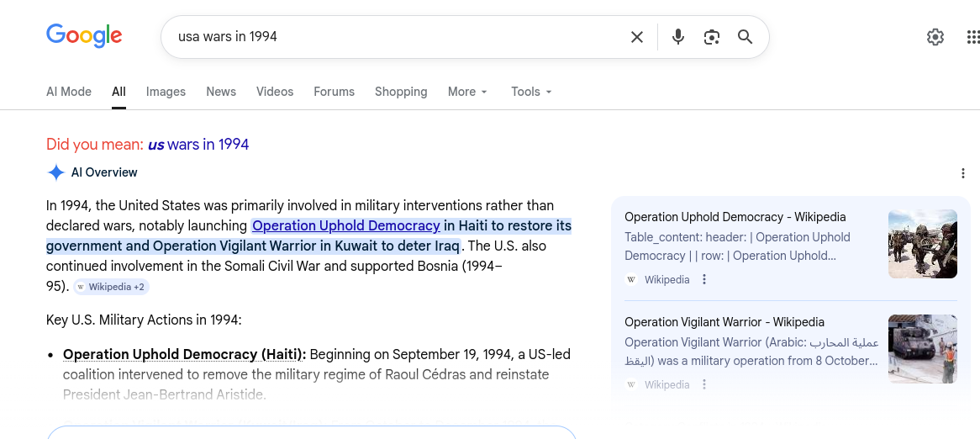Viewport: 980px width, 439px height.
Task: Open Google settings gear
Action: click(935, 37)
